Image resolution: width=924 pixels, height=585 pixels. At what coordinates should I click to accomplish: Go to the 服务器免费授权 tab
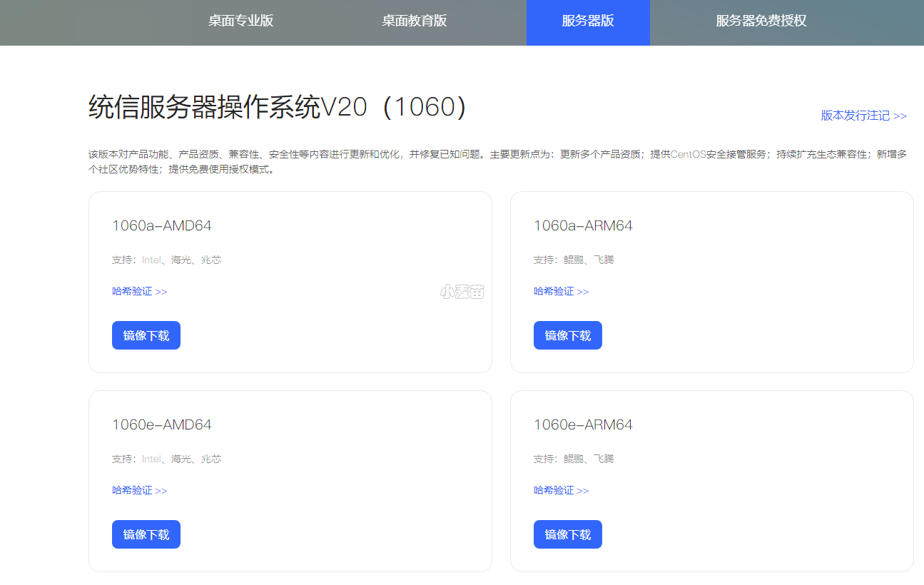(761, 21)
